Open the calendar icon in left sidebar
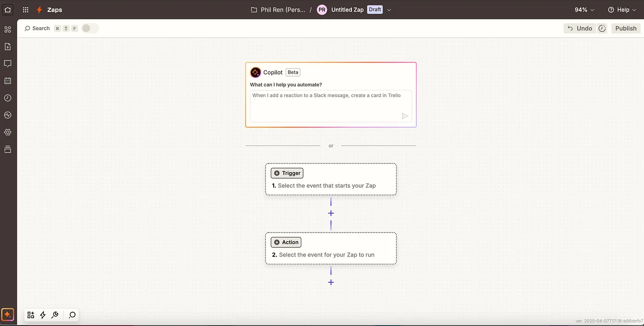644x326 pixels. (7, 81)
